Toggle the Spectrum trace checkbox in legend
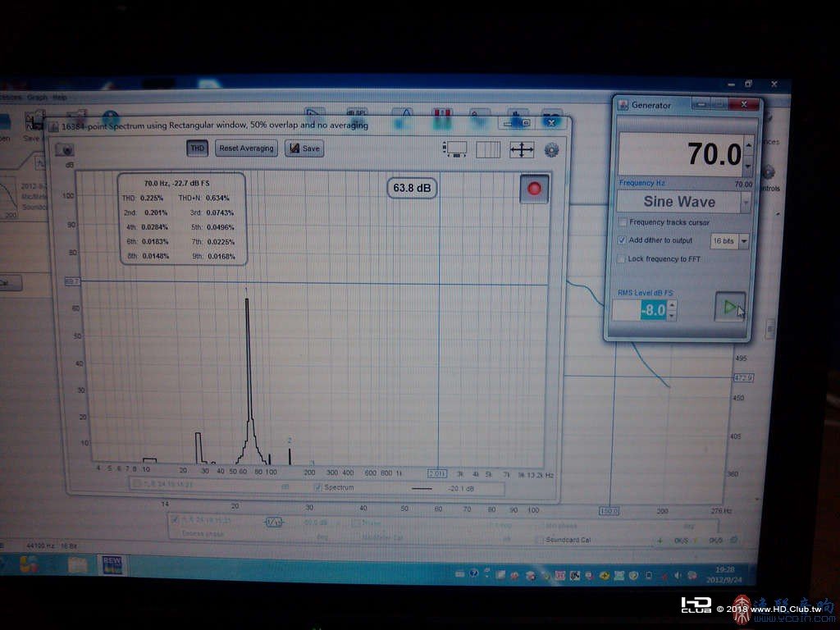 coord(317,487)
